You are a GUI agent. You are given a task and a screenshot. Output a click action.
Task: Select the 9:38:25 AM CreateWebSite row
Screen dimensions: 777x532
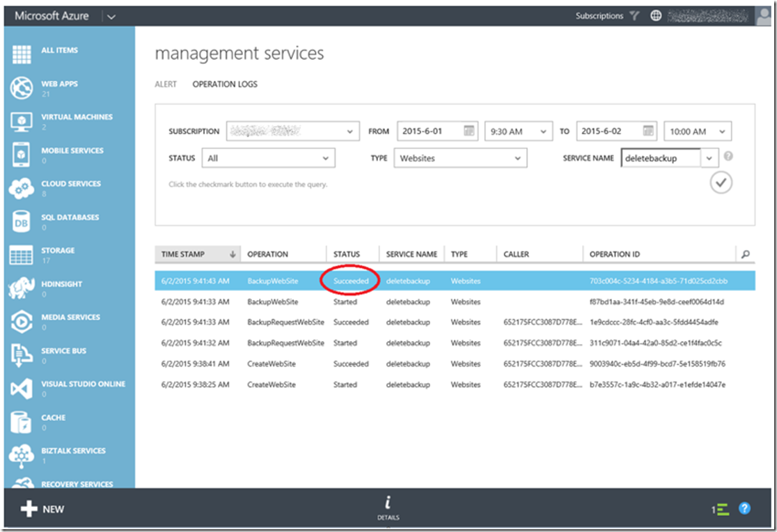coord(455,385)
